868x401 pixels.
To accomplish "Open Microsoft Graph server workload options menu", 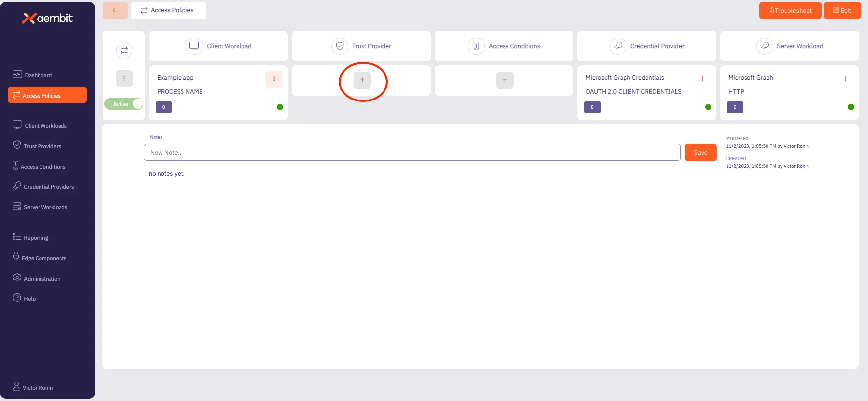I will pos(845,79).
